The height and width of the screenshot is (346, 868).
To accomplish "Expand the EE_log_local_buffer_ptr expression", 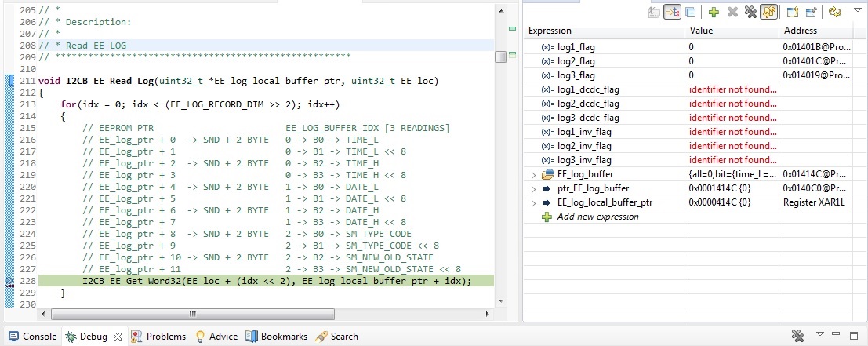I will click(534, 202).
